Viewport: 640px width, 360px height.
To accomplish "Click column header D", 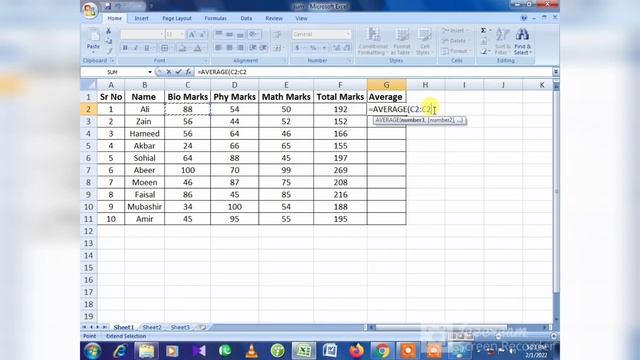I will 234,85.
